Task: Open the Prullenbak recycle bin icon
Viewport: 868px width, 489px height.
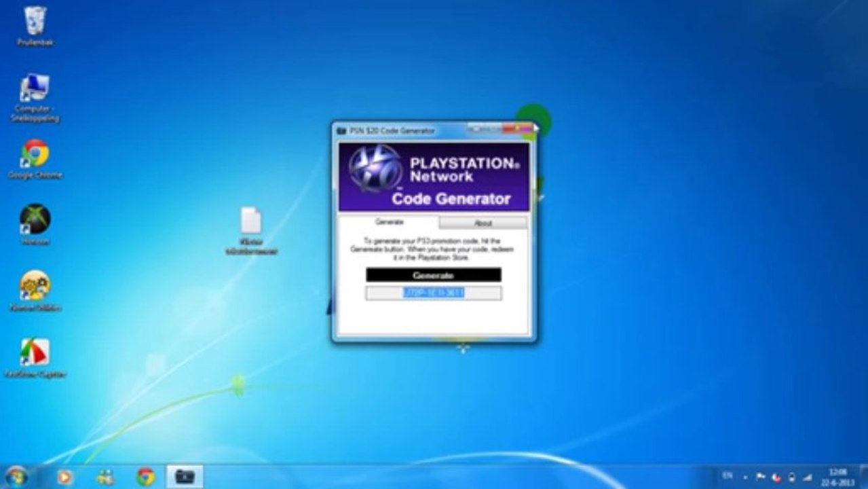Action: point(35,27)
